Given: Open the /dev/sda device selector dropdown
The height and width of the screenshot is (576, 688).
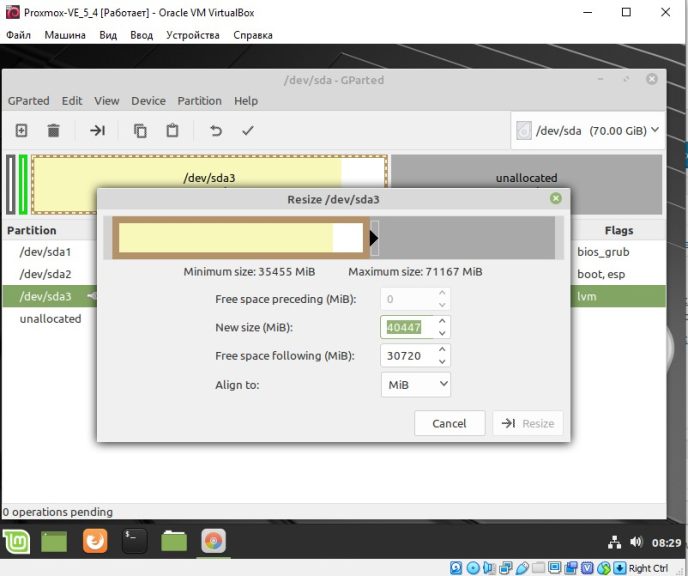Looking at the screenshot, I should (x=588, y=131).
